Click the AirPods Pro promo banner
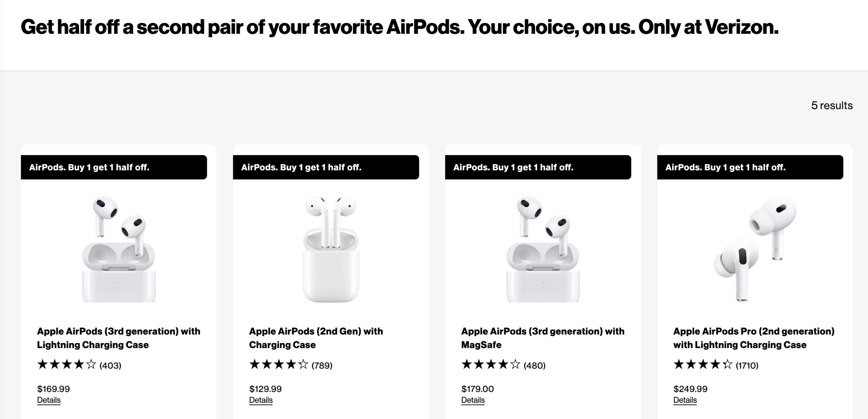Viewport: 868px width, 419px height. 749,167
